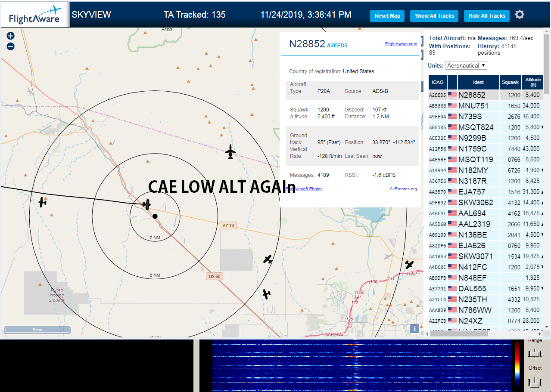Viewport: 551px width, 392px height.
Task: Open the settings gear in header
Action: [x=520, y=15]
